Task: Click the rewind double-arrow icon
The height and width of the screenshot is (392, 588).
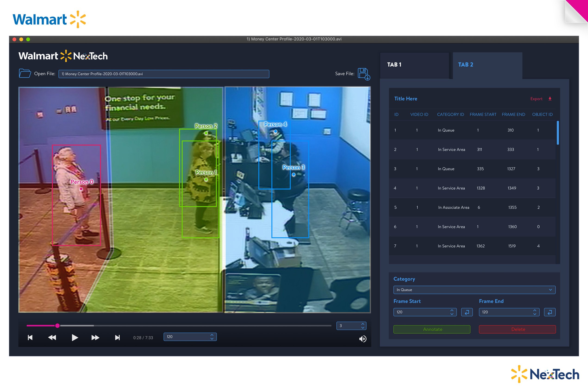Action: tap(52, 338)
